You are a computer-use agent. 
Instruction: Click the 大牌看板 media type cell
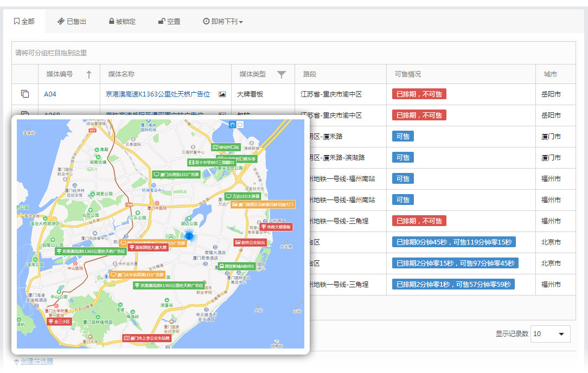point(250,94)
